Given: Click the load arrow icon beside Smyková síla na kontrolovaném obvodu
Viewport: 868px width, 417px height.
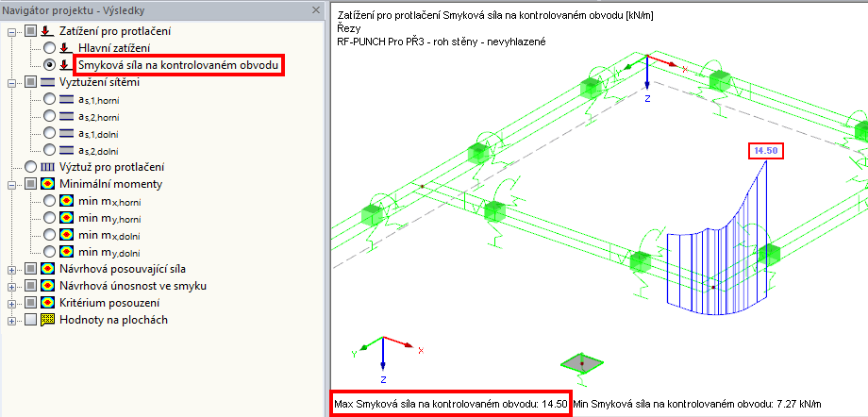Looking at the screenshot, I should 66,65.
